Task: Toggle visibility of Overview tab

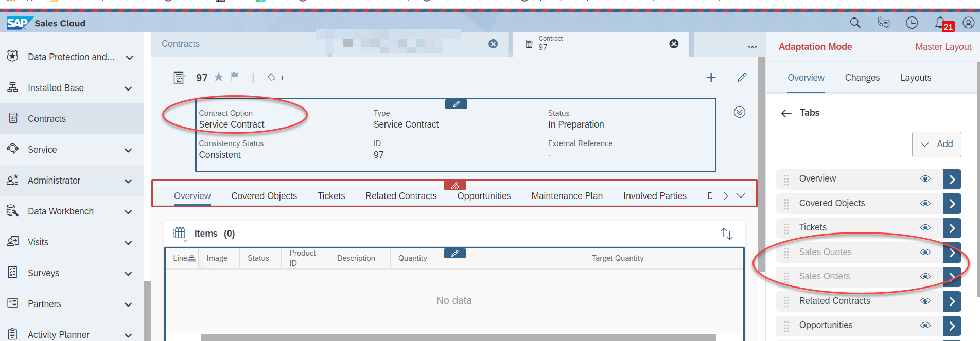Action: (925, 179)
